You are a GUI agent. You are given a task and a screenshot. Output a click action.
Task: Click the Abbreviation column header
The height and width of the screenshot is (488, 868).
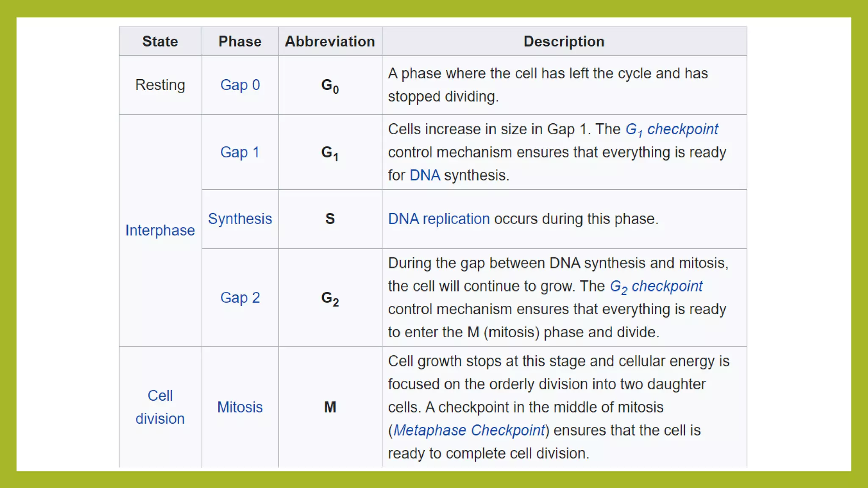[x=330, y=42]
